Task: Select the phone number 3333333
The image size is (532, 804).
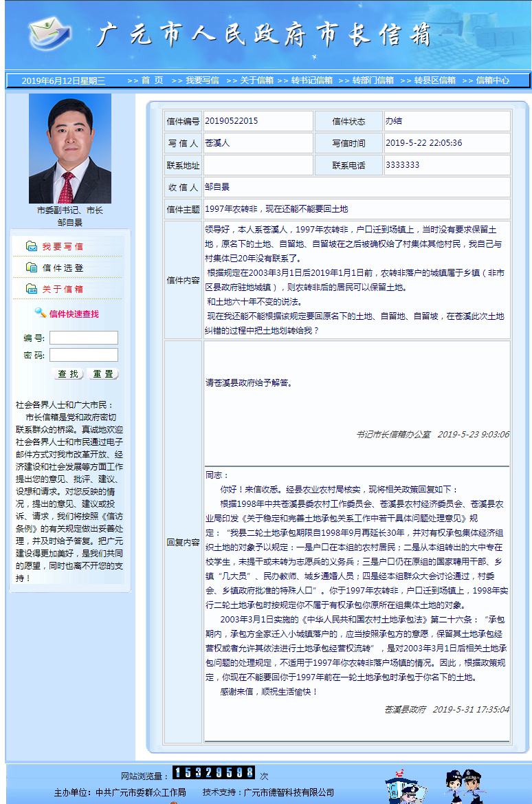Action: pyautogui.click(x=402, y=165)
